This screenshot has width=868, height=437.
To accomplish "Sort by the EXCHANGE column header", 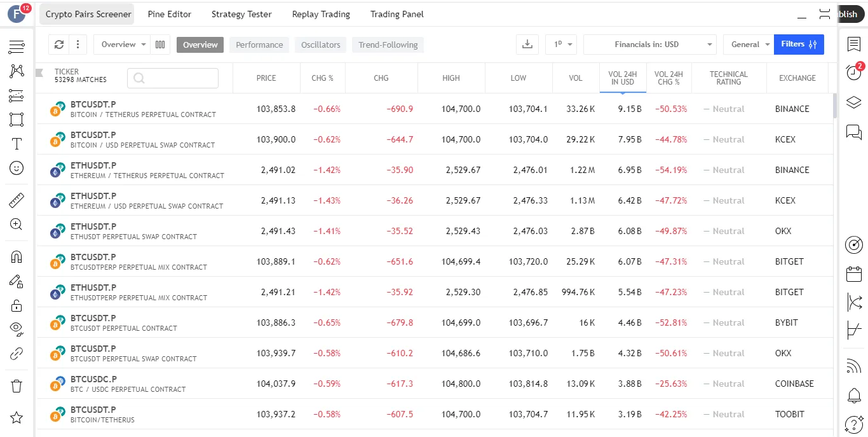I will tap(797, 78).
